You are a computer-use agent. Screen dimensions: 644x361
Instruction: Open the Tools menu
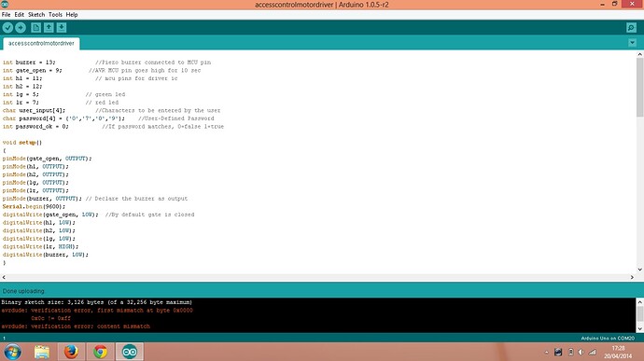click(55, 14)
